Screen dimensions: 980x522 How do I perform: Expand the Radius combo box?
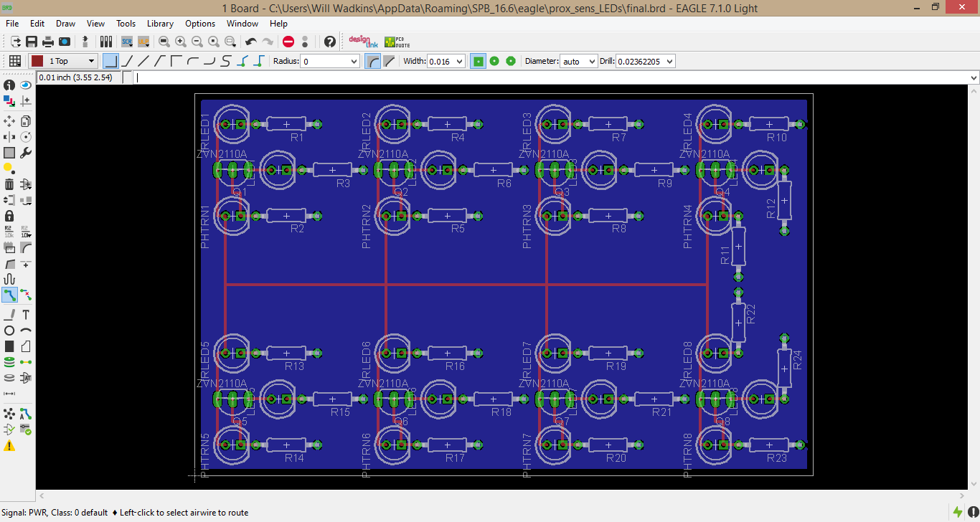354,61
